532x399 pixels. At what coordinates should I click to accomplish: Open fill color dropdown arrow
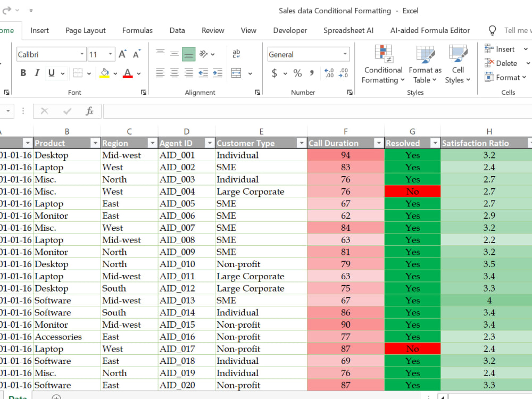pos(115,73)
